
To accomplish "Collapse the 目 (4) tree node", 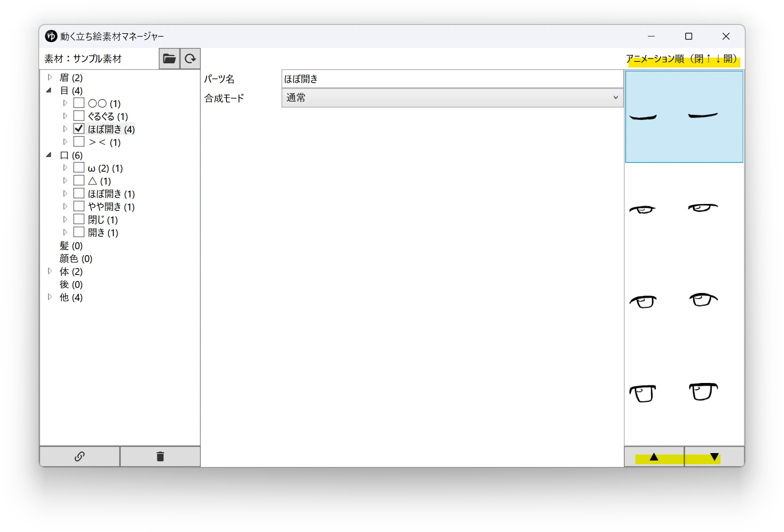I will [x=49, y=90].
